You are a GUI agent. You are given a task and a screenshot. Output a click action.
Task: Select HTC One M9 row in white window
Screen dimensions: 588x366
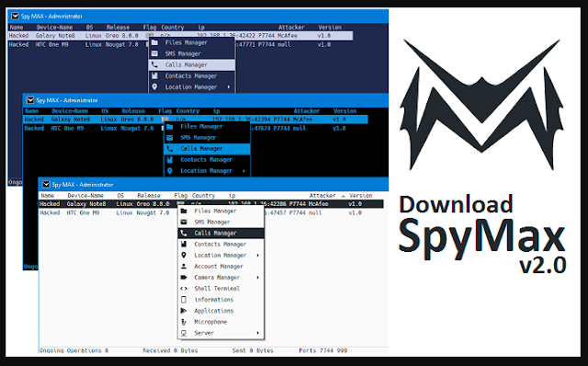coord(211,212)
